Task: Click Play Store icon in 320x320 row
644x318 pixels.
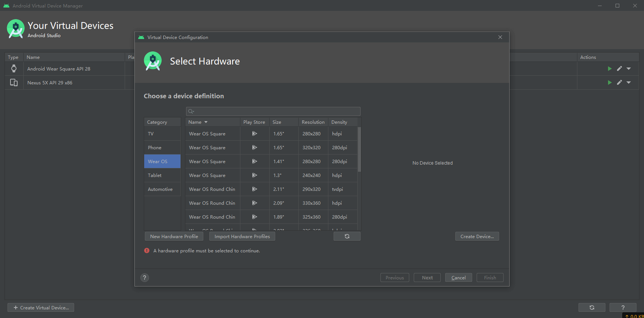Action: pos(255,147)
